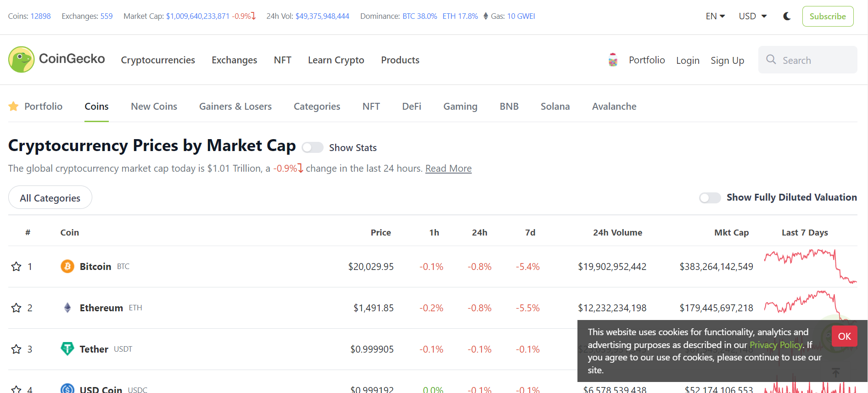Switch to the Solana tab

[x=555, y=107]
